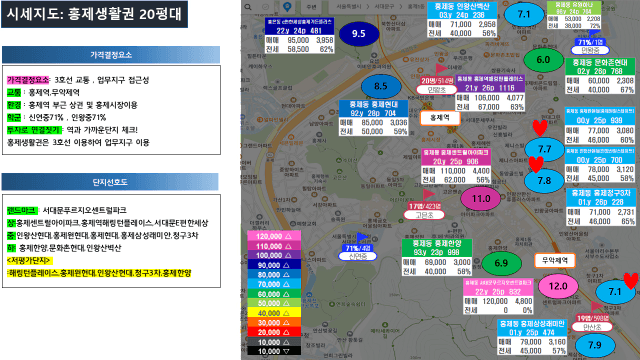Select the purple 100,000 legend swatch
The height and width of the screenshot is (360, 640).
[274, 256]
